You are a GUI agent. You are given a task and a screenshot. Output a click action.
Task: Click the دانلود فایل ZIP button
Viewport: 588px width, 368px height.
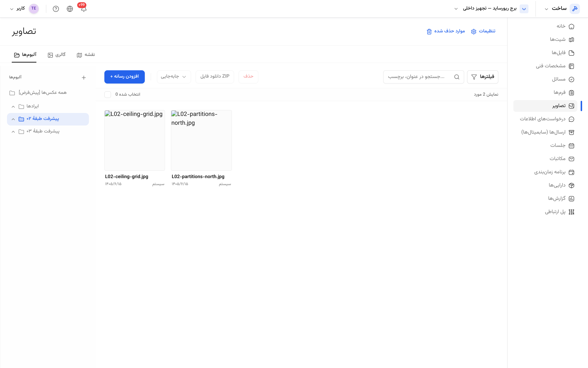pyautogui.click(x=215, y=77)
